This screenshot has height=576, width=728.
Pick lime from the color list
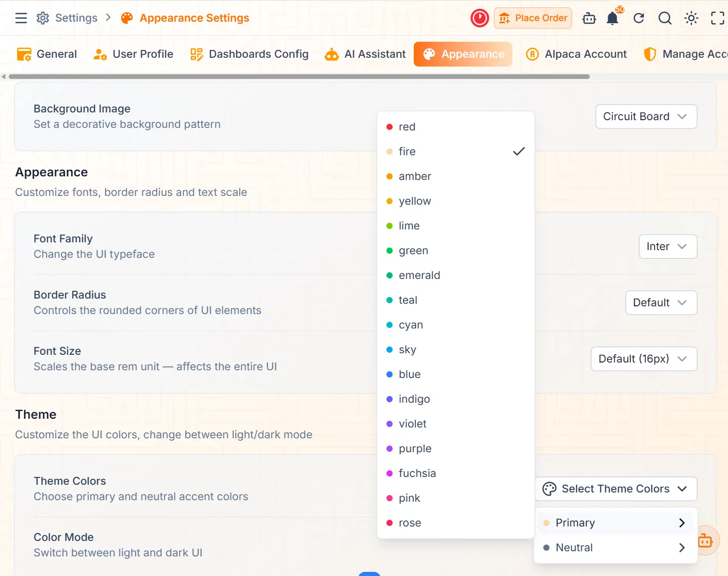(456, 226)
